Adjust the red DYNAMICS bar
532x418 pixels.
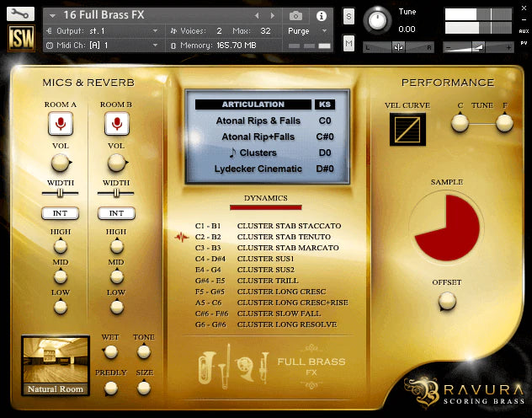point(266,207)
